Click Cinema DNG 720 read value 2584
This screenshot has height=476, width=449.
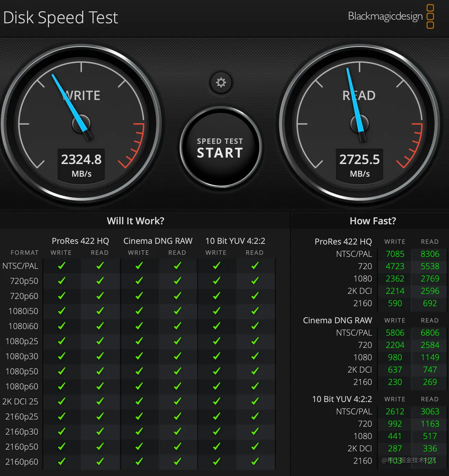pos(430,345)
